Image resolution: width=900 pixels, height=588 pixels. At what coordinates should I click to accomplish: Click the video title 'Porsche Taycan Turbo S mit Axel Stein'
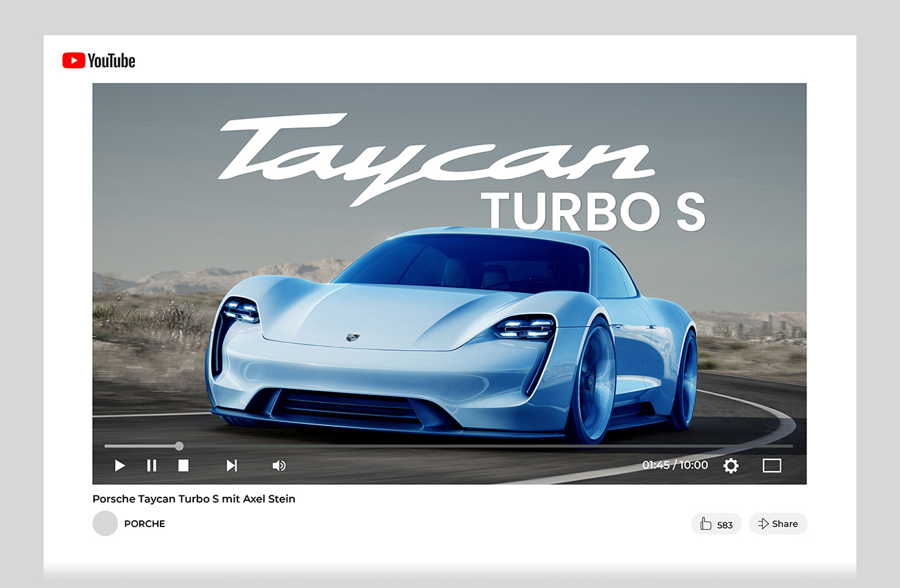click(194, 499)
